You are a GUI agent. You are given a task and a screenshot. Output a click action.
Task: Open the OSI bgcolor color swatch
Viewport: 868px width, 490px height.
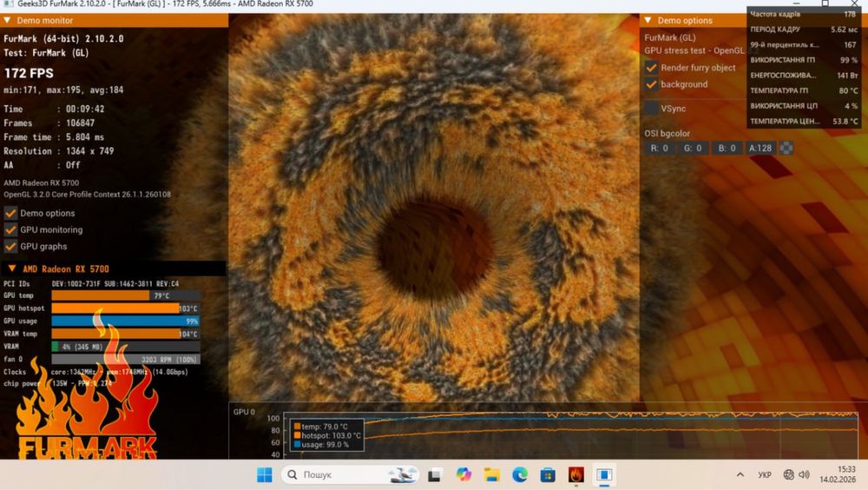pyautogui.click(x=786, y=148)
